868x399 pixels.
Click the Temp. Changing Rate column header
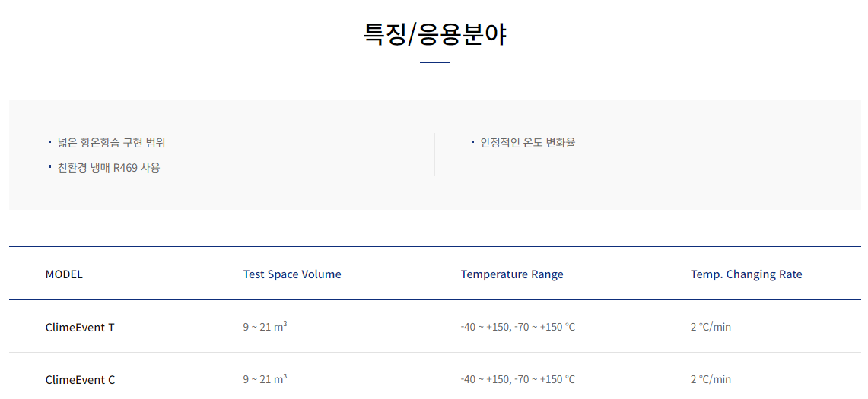[x=746, y=274]
